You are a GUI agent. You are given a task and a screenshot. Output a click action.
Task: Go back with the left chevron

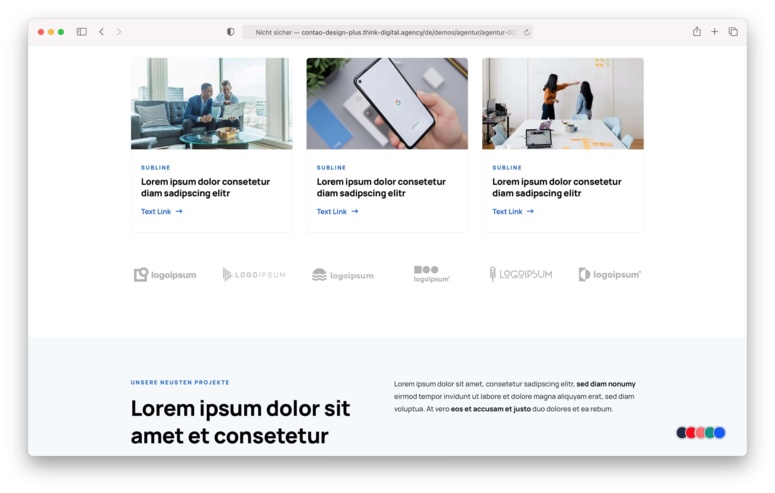click(x=101, y=32)
